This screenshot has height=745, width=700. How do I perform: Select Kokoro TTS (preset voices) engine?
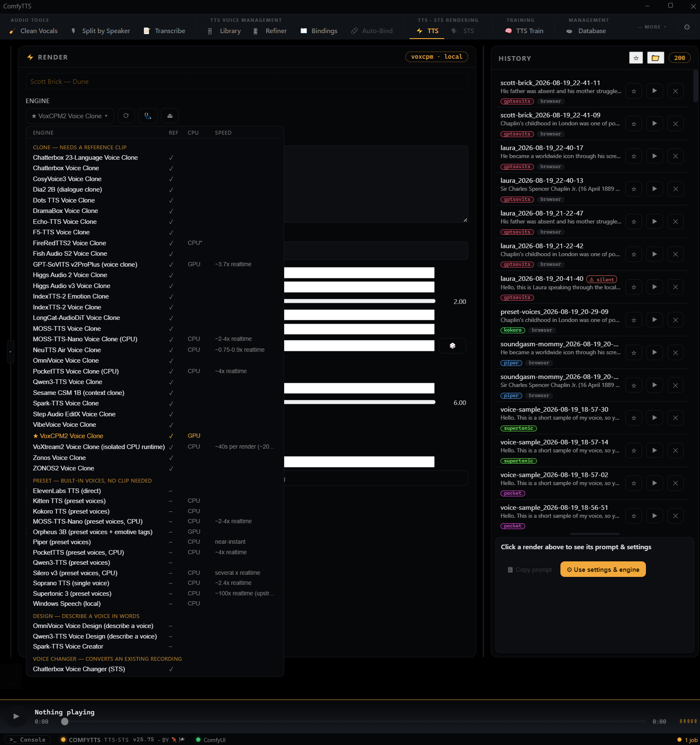pyautogui.click(x=155, y=511)
